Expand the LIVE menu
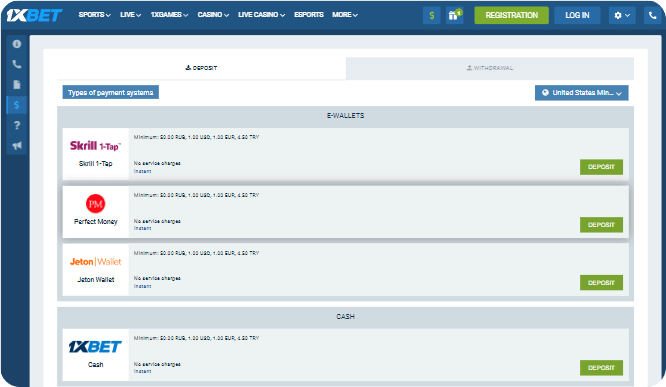Viewport: 666px width, 387px height. [x=130, y=15]
